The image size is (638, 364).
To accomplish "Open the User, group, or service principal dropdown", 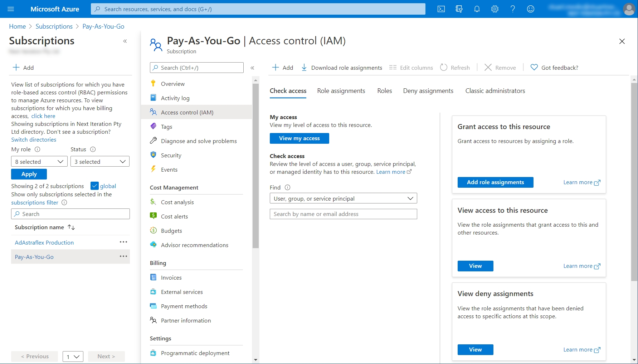I will click(343, 198).
